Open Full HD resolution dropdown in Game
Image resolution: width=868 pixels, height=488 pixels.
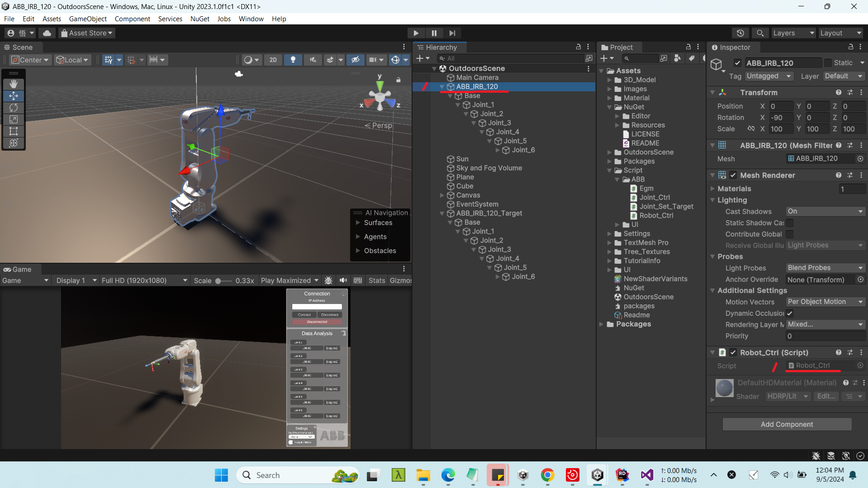click(144, 280)
